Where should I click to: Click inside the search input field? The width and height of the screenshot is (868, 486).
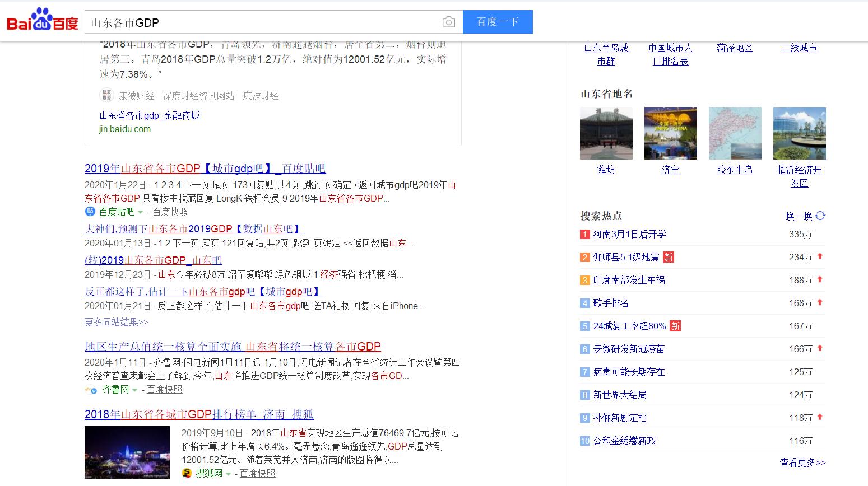click(252, 22)
